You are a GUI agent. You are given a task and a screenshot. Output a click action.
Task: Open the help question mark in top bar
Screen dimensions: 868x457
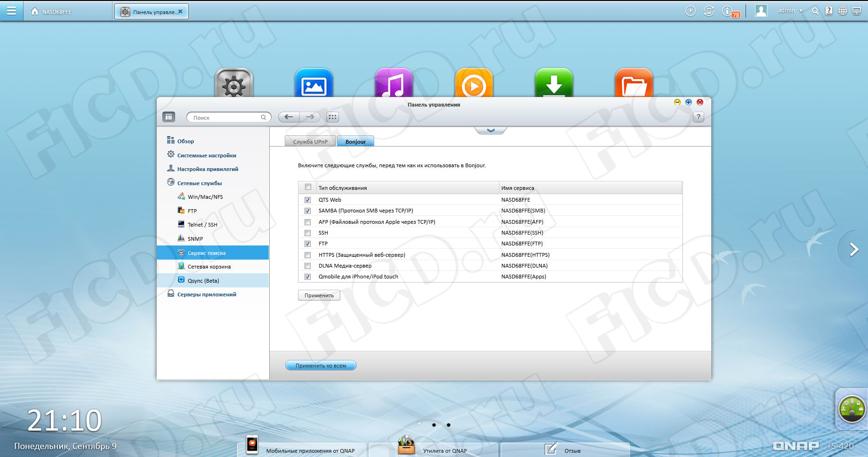tap(829, 11)
